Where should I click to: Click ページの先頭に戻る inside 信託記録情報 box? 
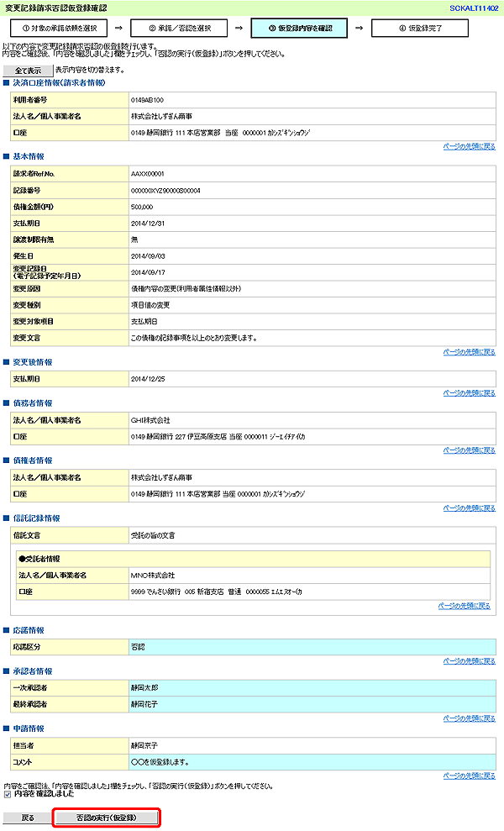tap(465, 606)
